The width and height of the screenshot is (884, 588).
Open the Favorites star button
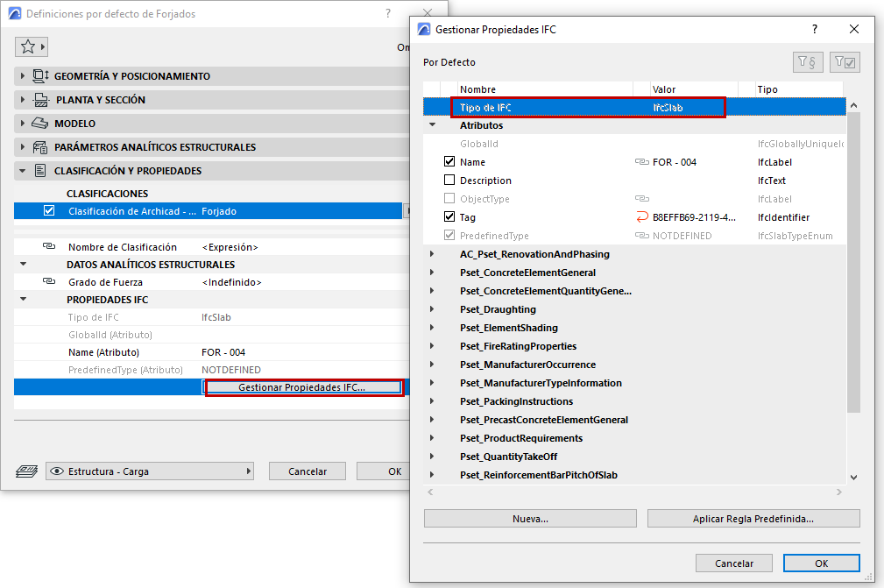point(31,46)
